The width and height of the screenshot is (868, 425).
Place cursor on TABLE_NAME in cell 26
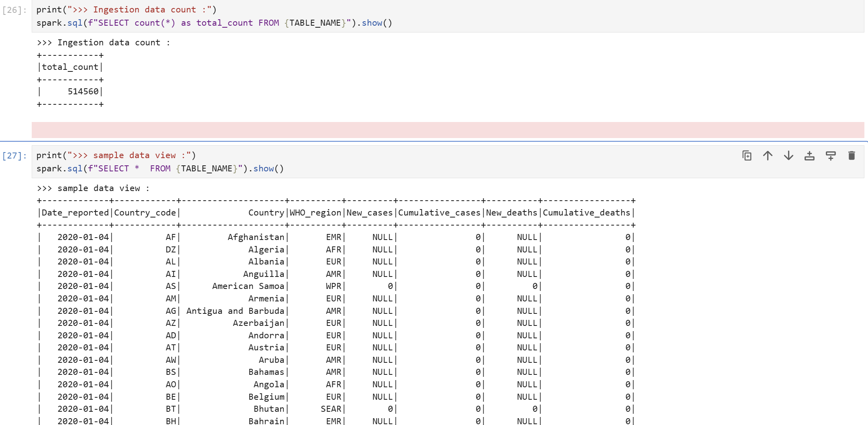pos(315,23)
